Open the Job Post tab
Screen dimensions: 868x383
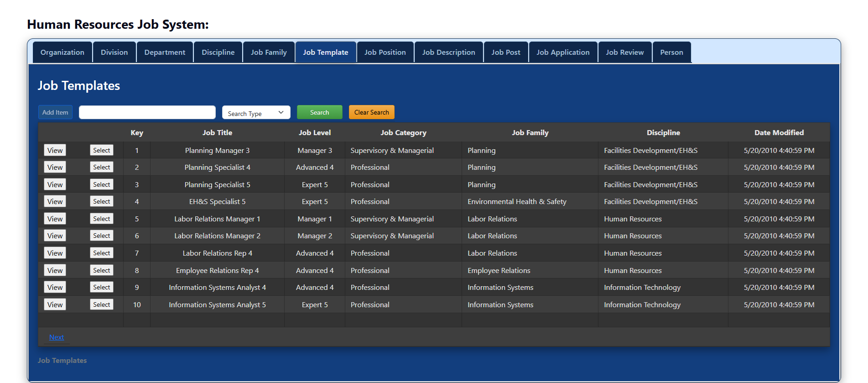[506, 52]
